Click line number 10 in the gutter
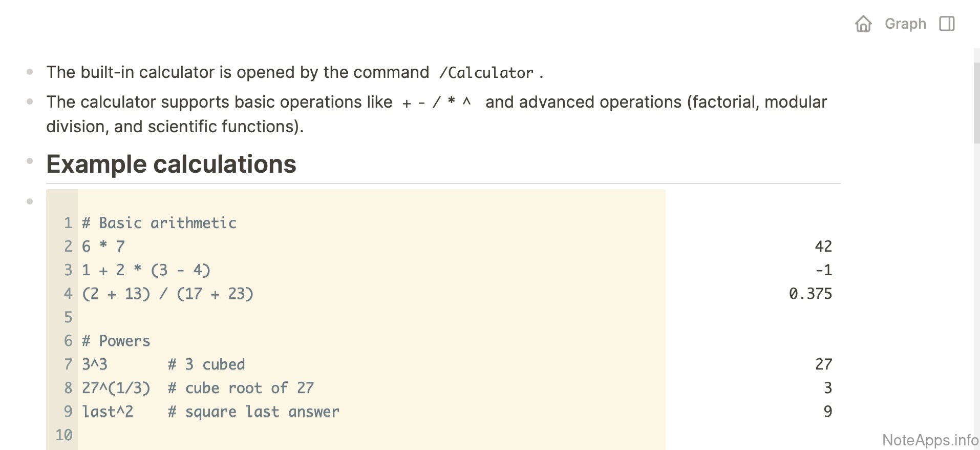980x450 pixels. tap(64, 435)
